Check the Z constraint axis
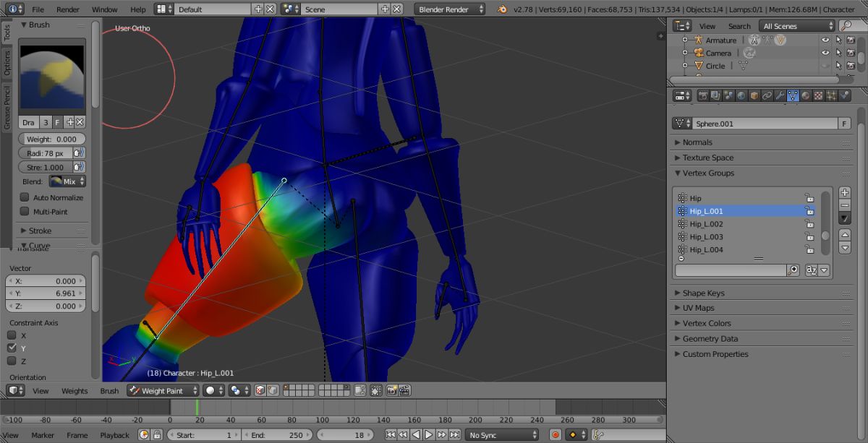The width and height of the screenshot is (868, 443). pos(12,361)
